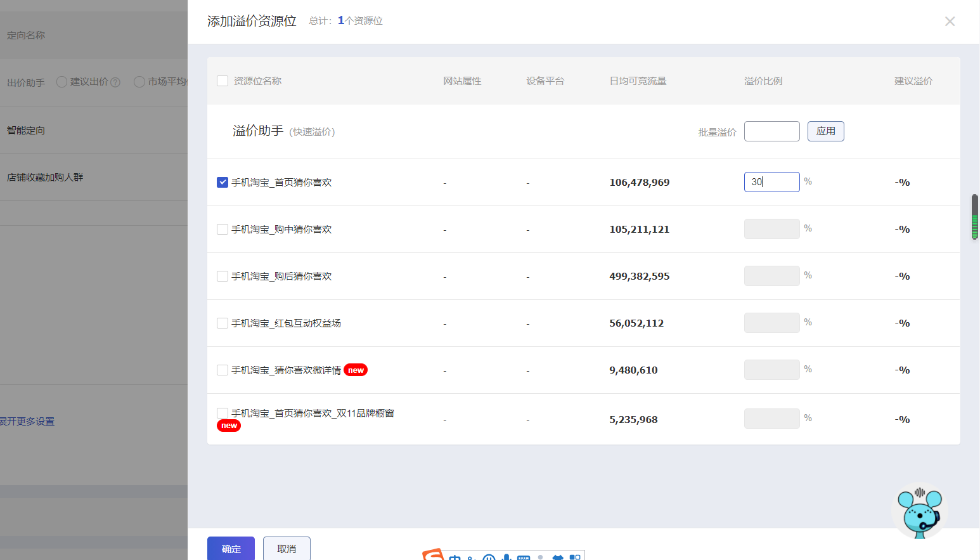Image resolution: width=980 pixels, height=560 pixels.
Task: Check the 手机淘宝_购后猜你喜欢 checkbox
Action: pos(222,277)
